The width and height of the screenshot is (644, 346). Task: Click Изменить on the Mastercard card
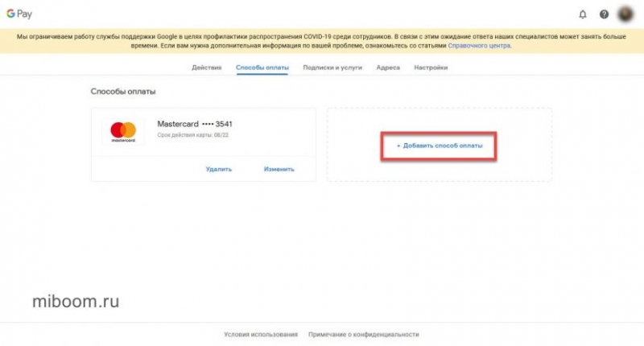279,169
